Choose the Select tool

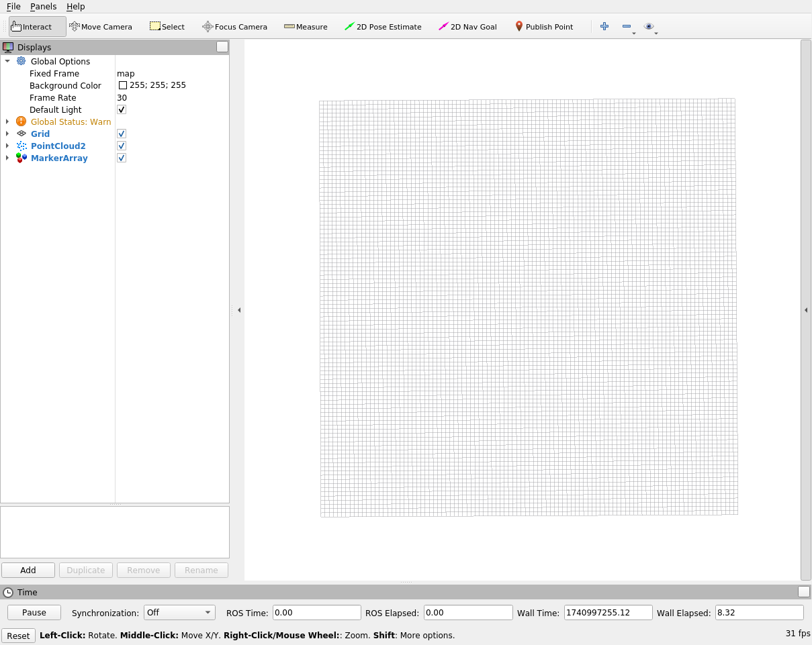[167, 27]
